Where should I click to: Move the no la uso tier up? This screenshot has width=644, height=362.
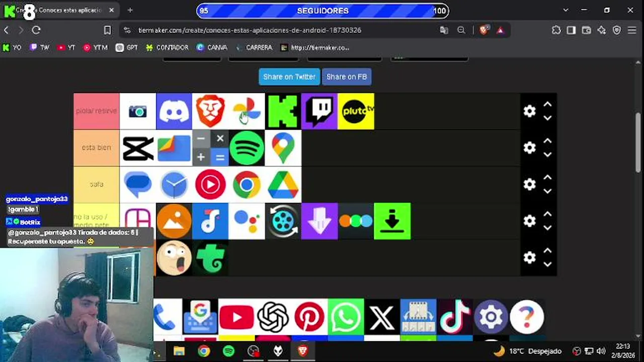547,215
